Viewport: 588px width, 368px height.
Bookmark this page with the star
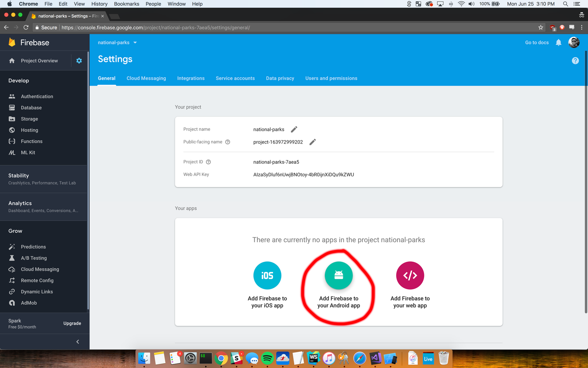(541, 28)
